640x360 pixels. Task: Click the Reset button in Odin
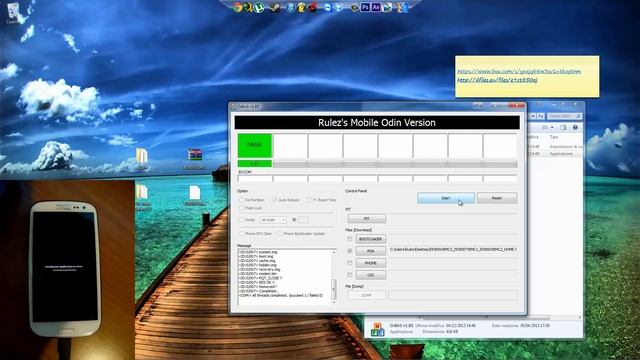497,198
